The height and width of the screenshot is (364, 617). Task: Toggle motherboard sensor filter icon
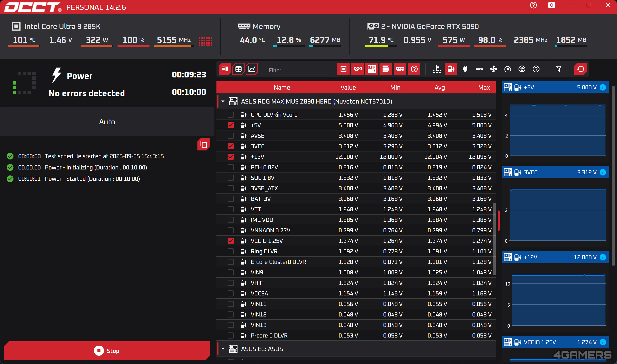(x=372, y=69)
